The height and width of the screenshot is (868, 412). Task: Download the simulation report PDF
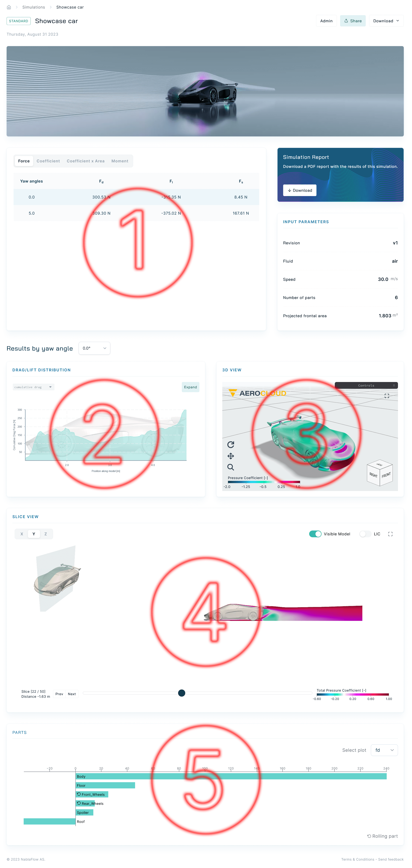click(299, 190)
